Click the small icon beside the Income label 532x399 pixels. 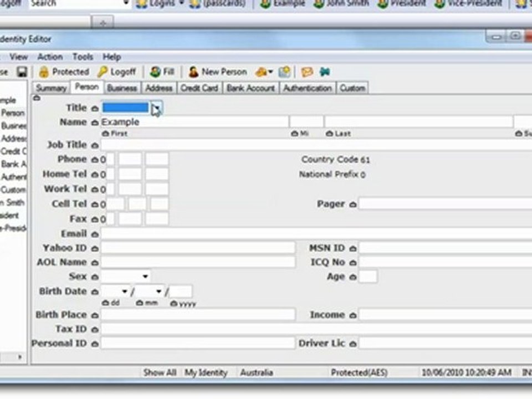[x=353, y=315]
